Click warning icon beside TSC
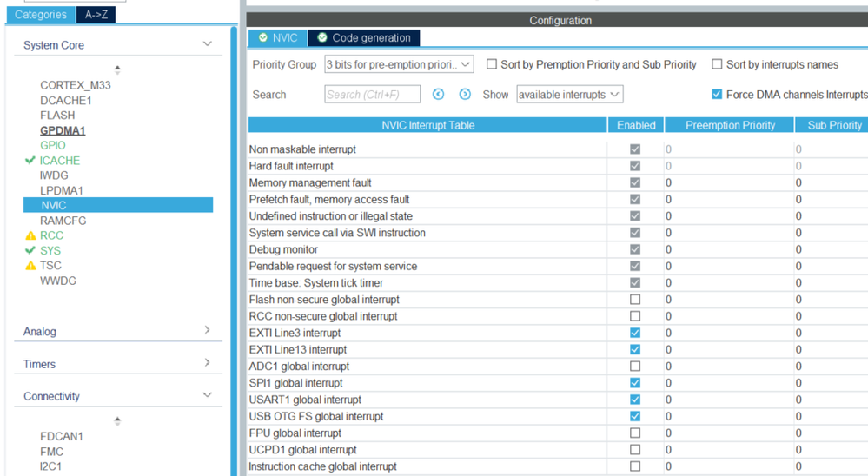This screenshot has width=868, height=476. 30,266
